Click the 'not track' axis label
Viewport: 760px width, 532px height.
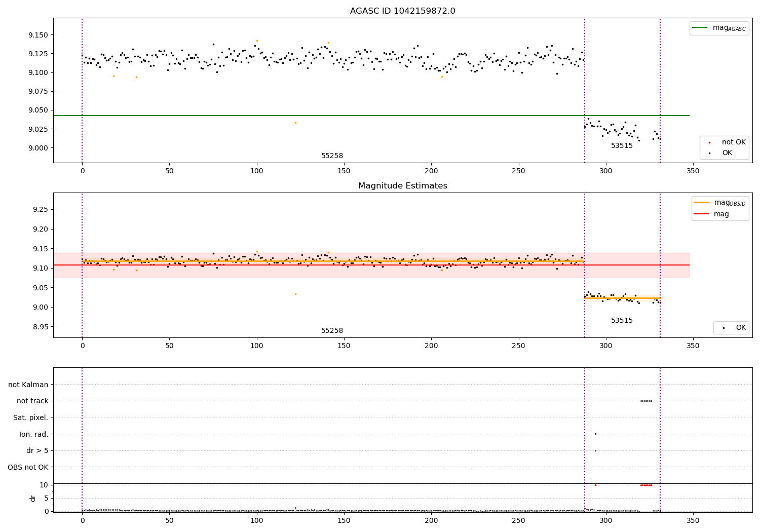pos(32,401)
